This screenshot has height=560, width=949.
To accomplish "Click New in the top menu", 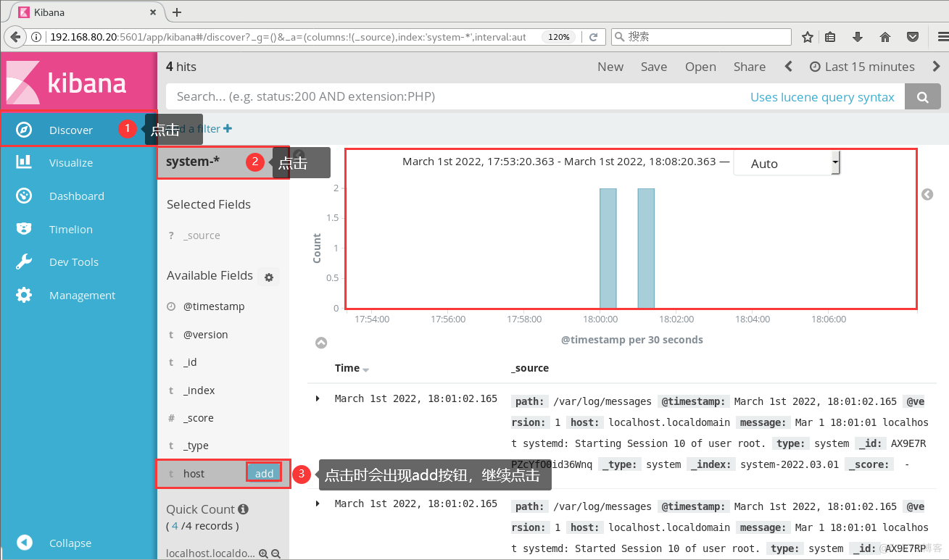I will click(610, 67).
